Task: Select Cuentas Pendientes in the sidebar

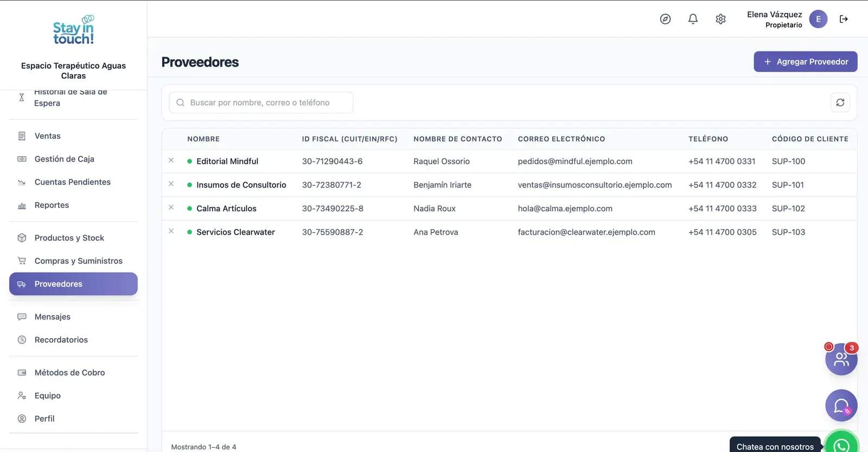Action: (73, 182)
